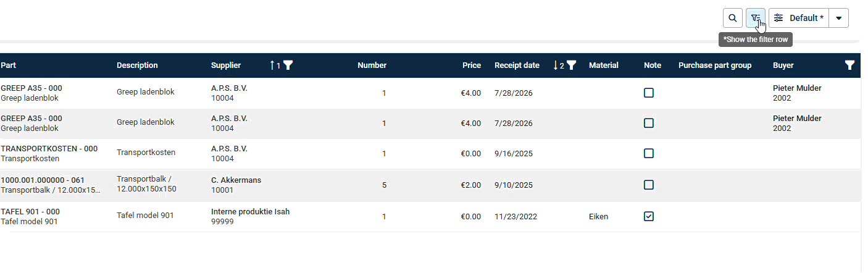Viewport: 868px width, 273px height.
Task: Click ascending sort arrow on Supplier column
Action: 272,65
